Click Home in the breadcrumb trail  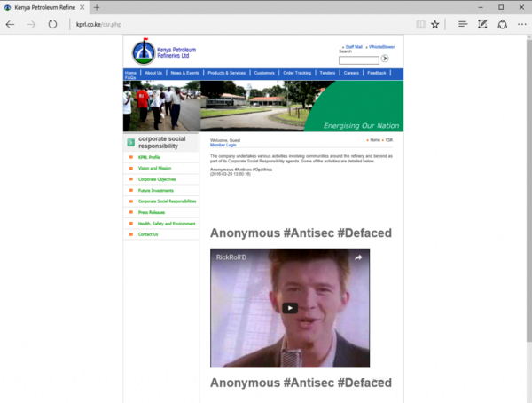(x=375, y=140)
